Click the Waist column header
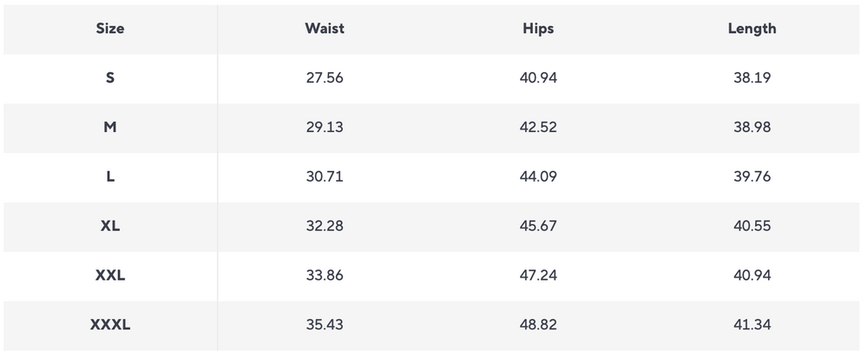Viewport: 868px width, 358px height. click(x=325, y=29)
